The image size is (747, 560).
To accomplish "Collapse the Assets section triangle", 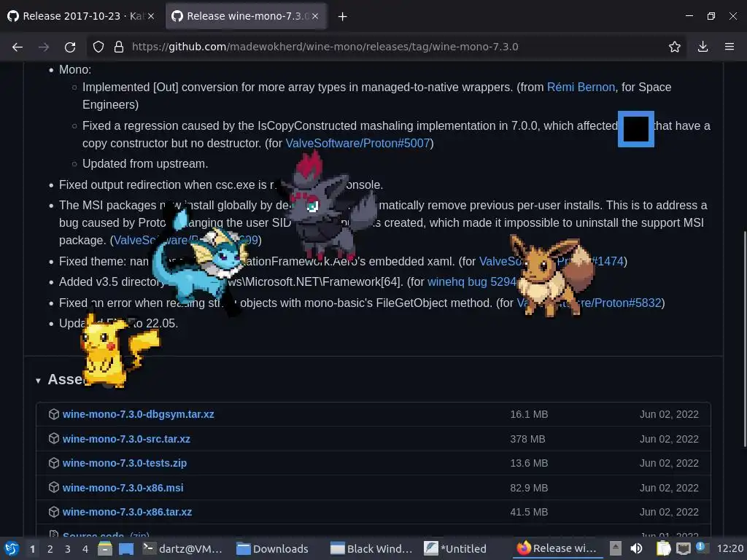I will pos(38,381).
